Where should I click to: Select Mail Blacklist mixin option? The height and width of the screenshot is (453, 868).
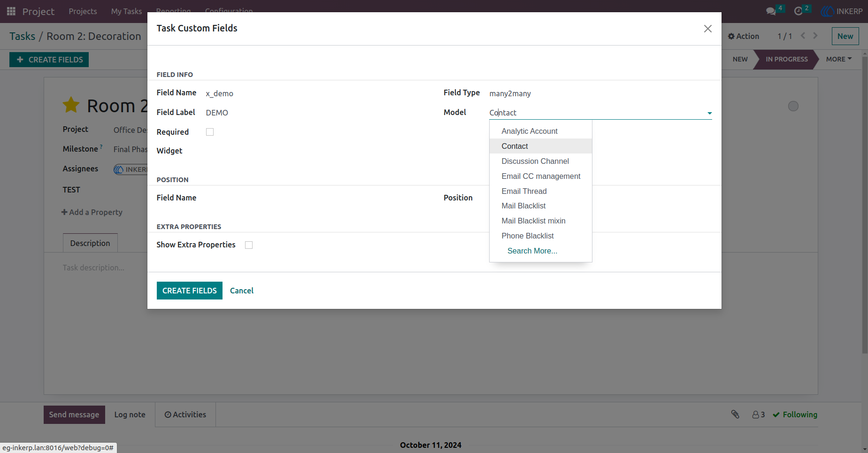[541, 221]
